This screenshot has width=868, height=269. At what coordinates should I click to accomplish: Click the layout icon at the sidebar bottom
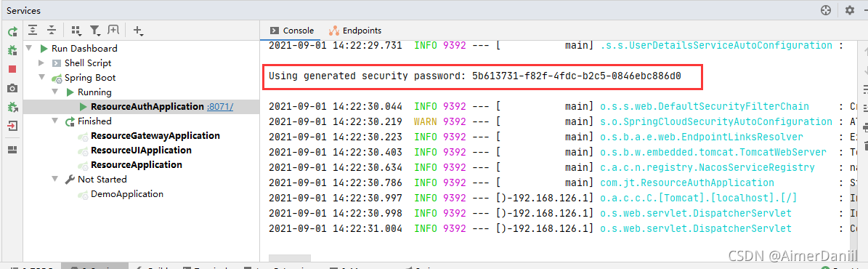coord(12,149)
